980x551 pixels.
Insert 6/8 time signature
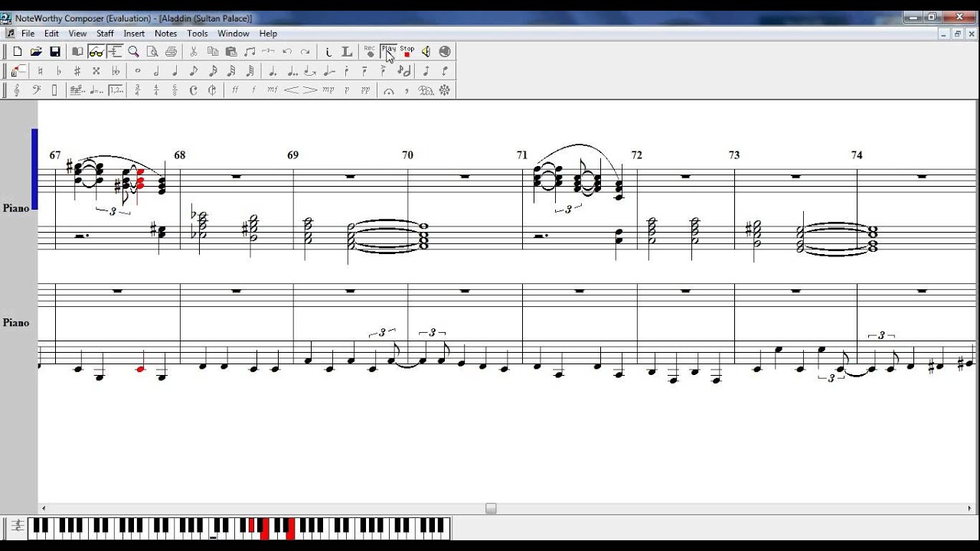point(175,90)
